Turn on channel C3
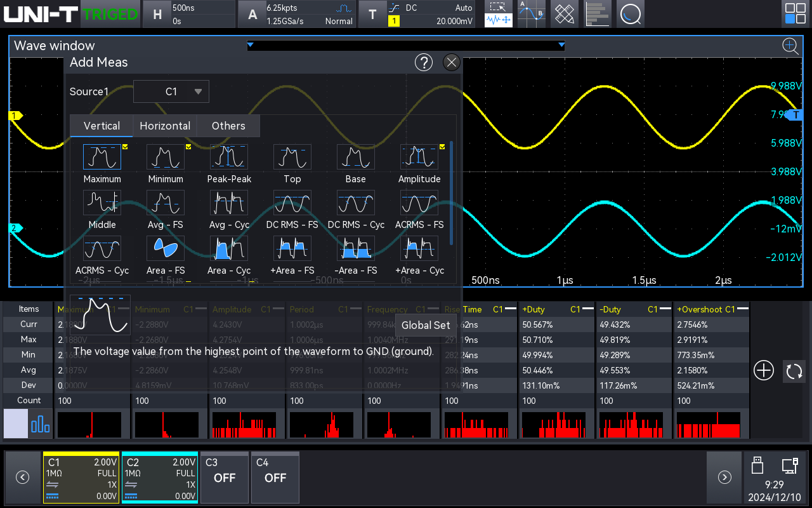Image resolution: width=812 pixels, height=508 pixels. tap(225, 478)
